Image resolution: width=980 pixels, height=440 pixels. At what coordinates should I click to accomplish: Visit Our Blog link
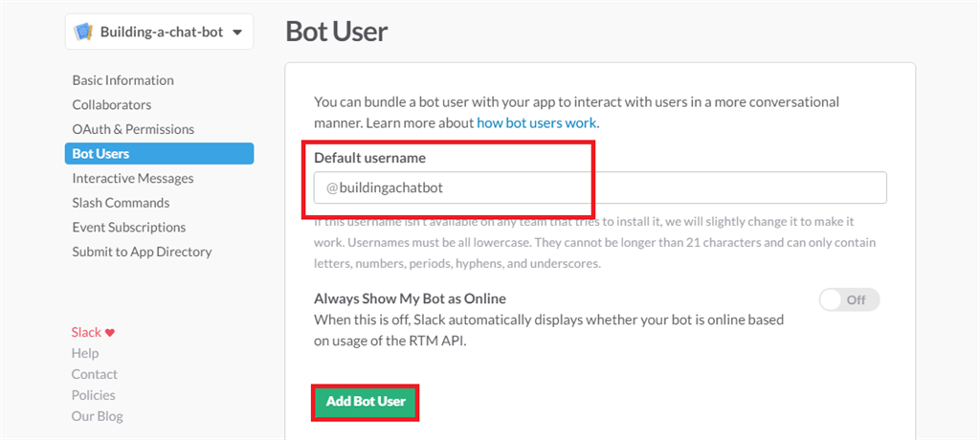97,417
